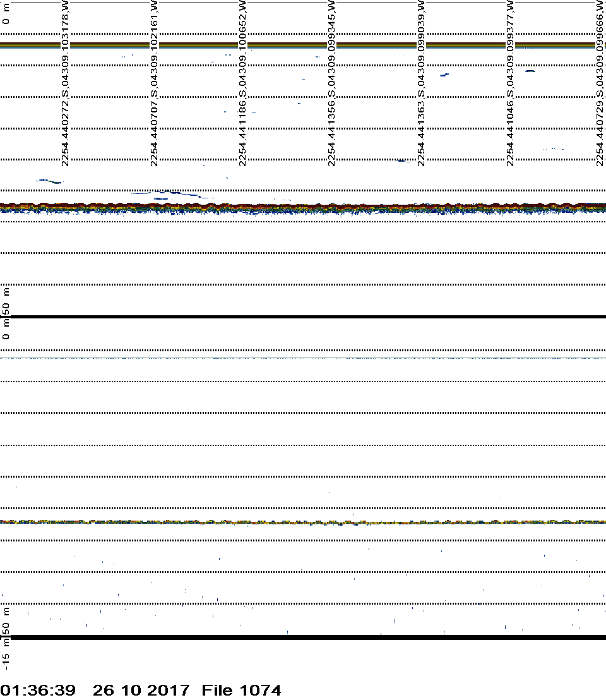Viewport: 606px width, 700px height.
Task: Click the -15 m depth label
Action: coord(6,655)
